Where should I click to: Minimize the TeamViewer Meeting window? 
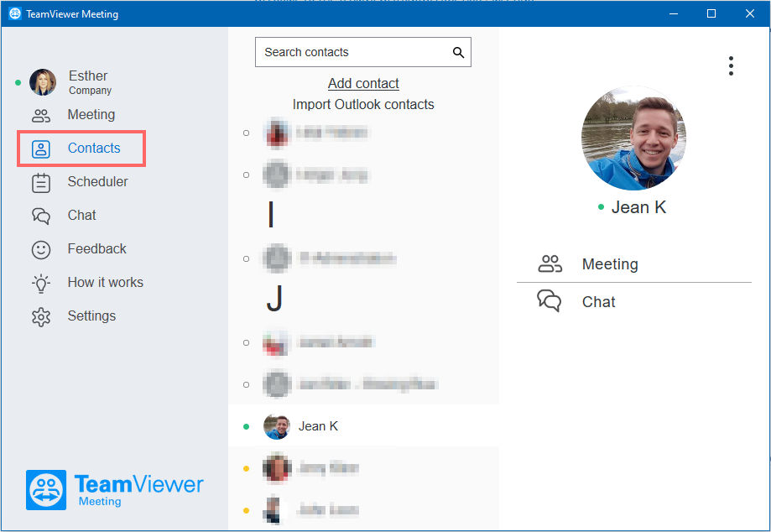click(x=674, y=13)
